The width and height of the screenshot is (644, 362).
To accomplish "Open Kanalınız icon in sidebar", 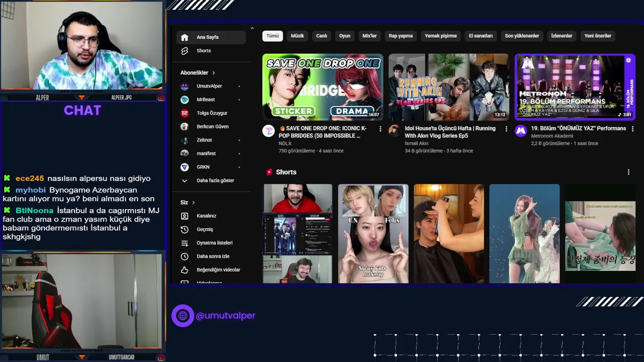I will (185, 216).
